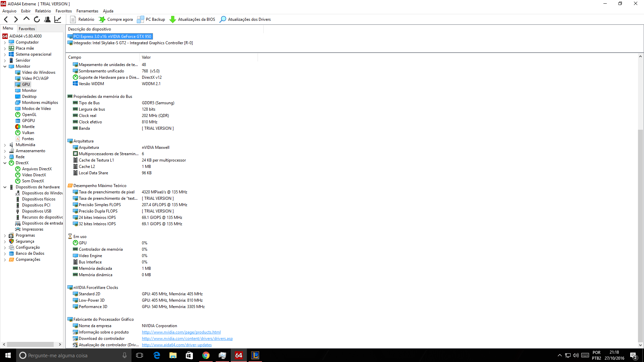
Task: Expand the Servidor tree node
Action: [5, 61]
